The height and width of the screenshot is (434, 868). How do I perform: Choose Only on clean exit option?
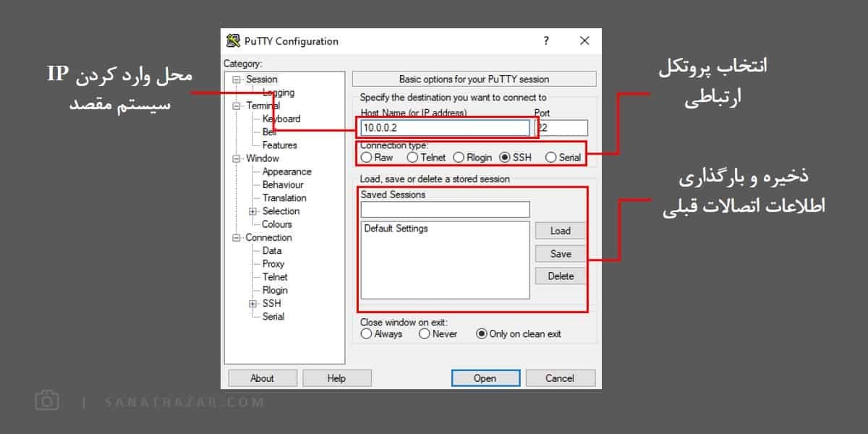point(482,334)
